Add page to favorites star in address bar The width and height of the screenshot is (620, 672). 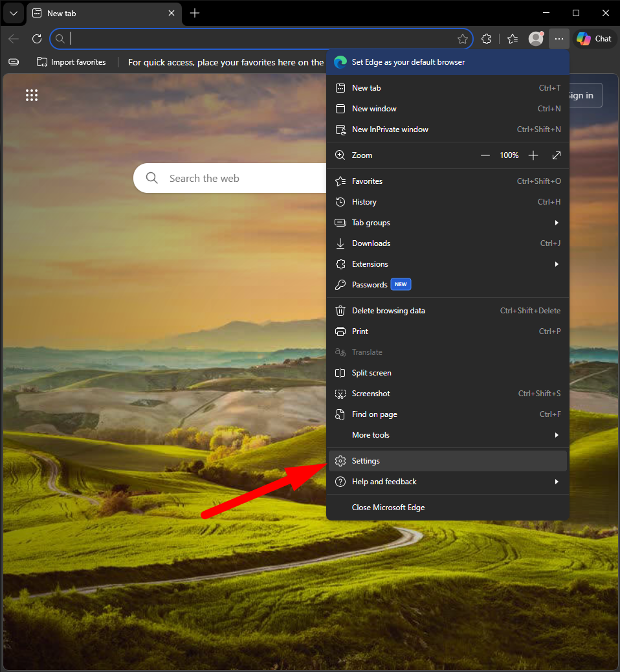[x=463, y=39]
